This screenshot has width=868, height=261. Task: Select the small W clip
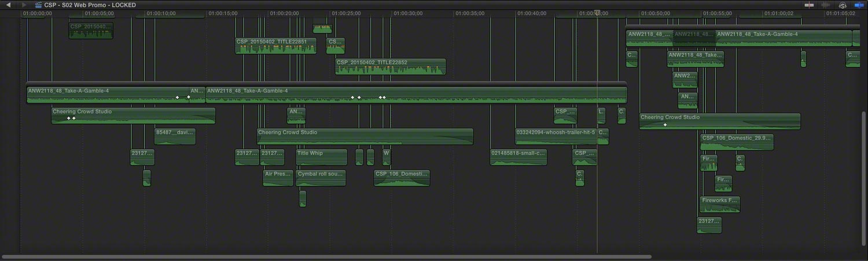point(387,157)
